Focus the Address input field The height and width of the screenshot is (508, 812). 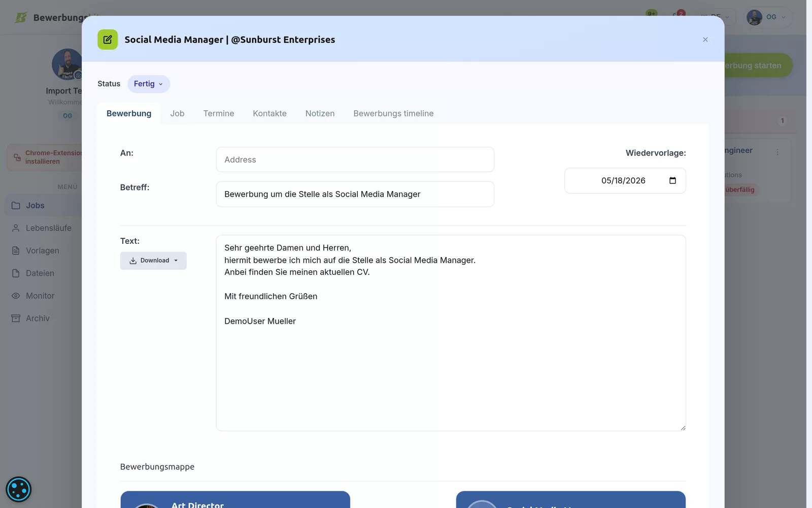pos(355,160)
